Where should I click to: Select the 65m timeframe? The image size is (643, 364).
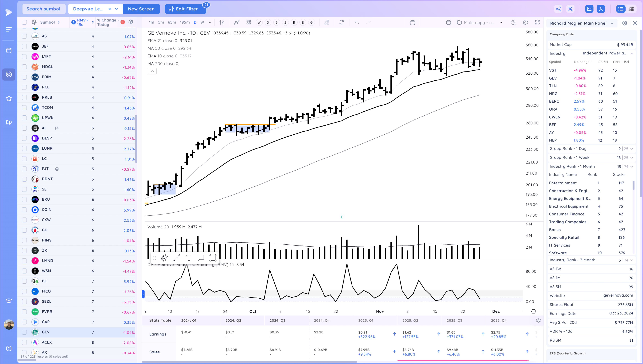tap(172, 22)
